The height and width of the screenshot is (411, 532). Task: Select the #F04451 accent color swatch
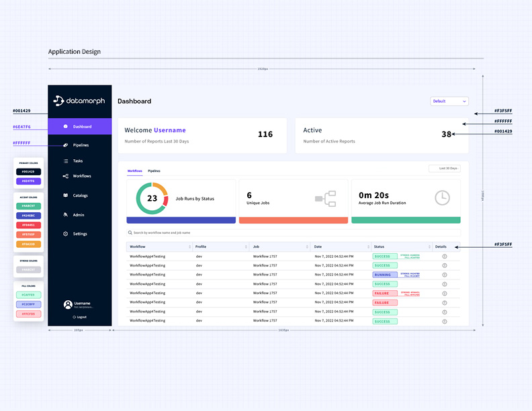click(x=28, y=225)
